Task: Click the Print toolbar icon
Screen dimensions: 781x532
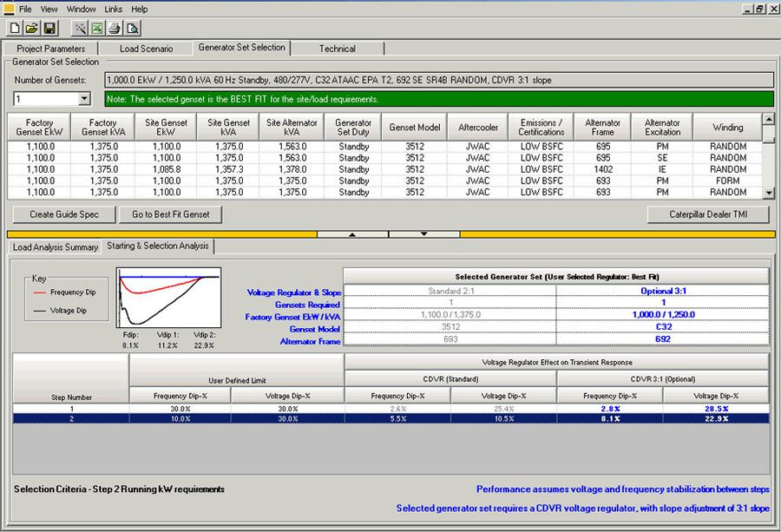Action: (115, 29)
